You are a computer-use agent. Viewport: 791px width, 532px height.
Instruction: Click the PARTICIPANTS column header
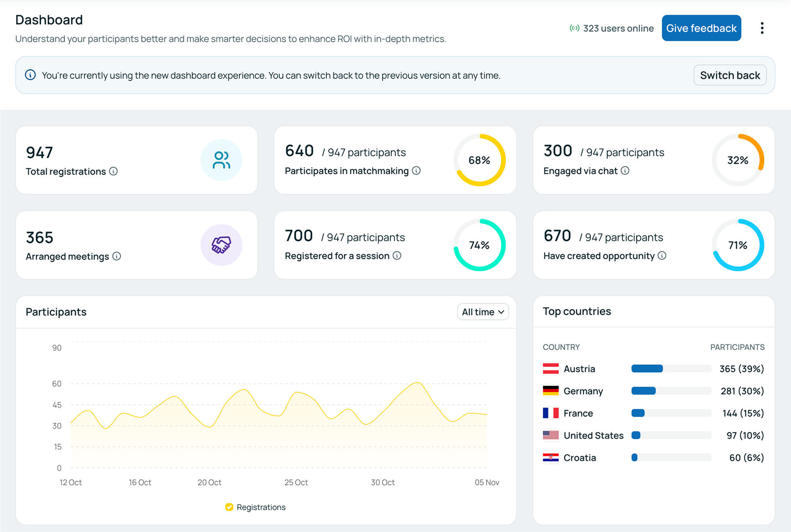[x=737, y=347]
